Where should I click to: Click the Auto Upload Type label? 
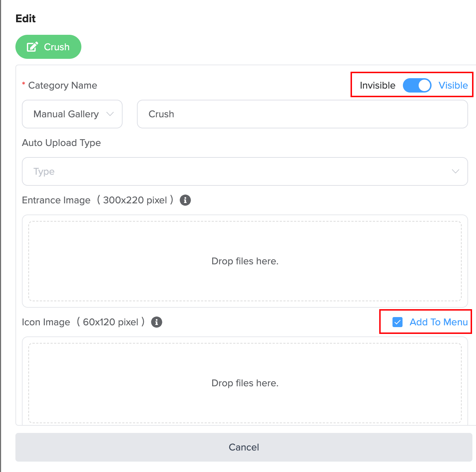61,143
